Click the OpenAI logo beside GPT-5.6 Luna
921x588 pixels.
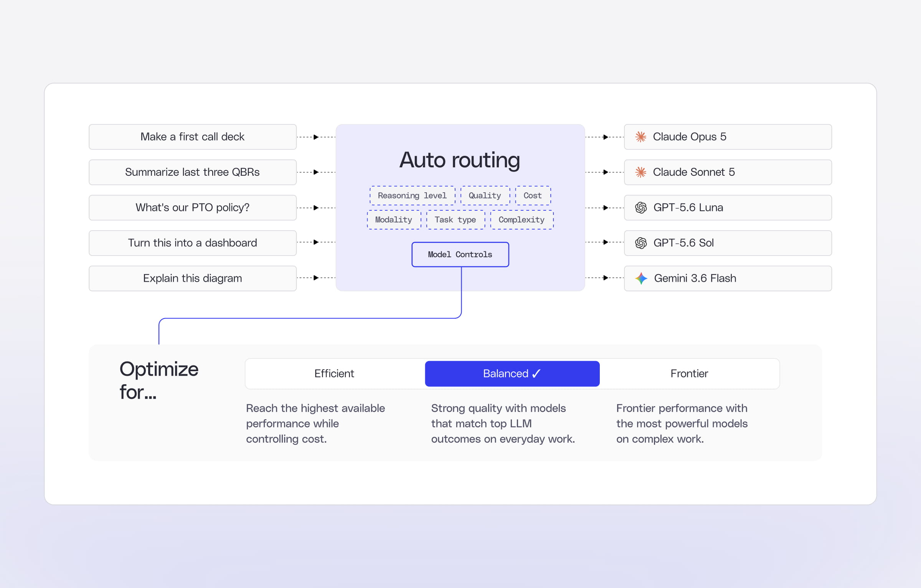(641, 208)
